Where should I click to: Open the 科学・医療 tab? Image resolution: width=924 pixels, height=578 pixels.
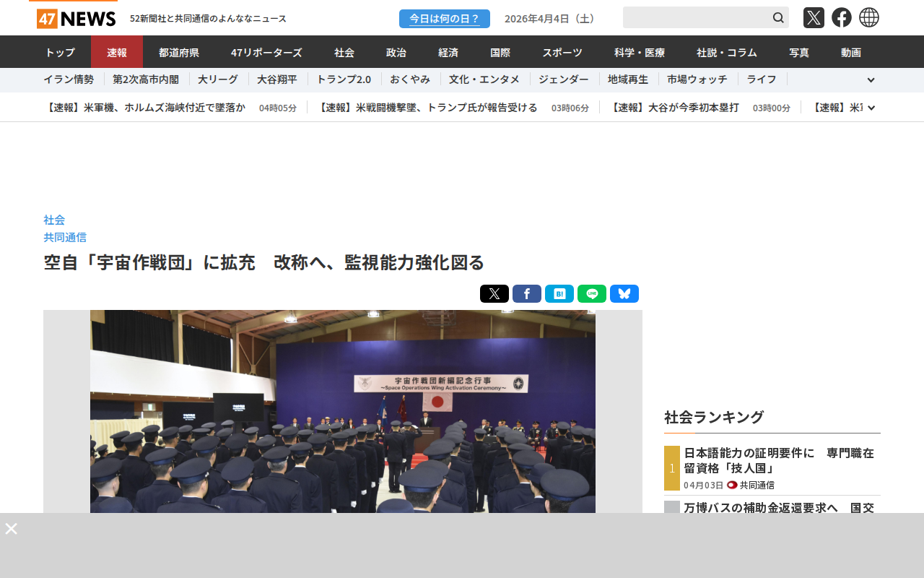(x=640, y=52)
